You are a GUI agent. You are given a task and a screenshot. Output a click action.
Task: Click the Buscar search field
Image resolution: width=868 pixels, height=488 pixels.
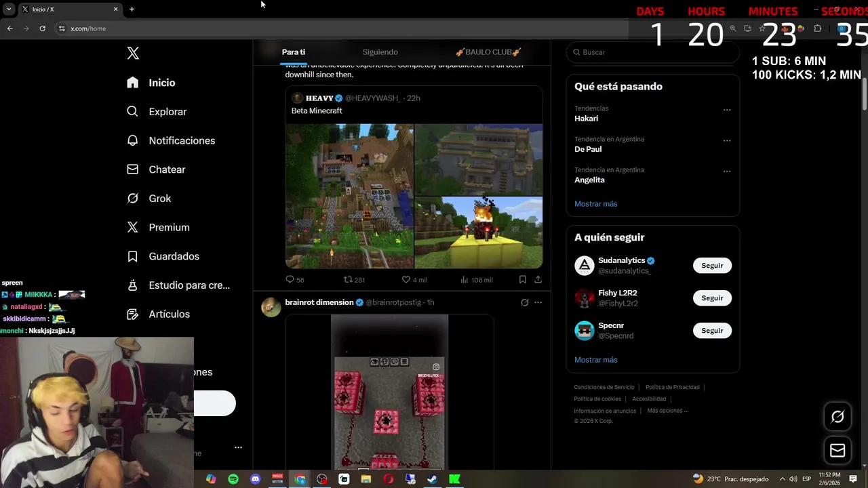pos(652,52)
